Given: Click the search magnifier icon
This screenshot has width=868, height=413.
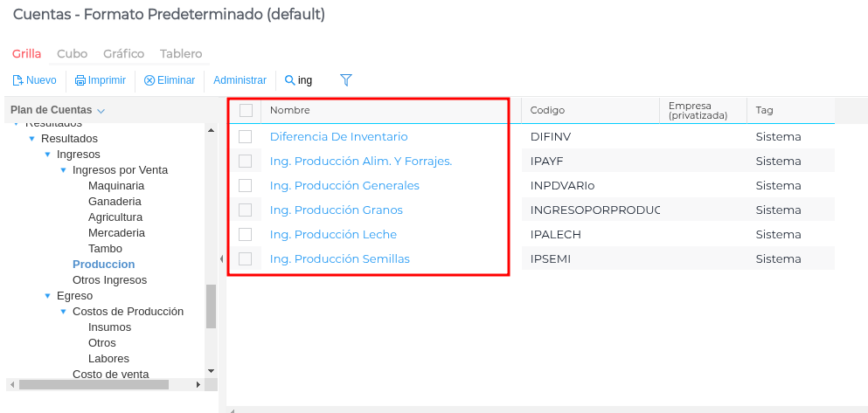Looking at the screenshot, I should click(x=290, y=80).
